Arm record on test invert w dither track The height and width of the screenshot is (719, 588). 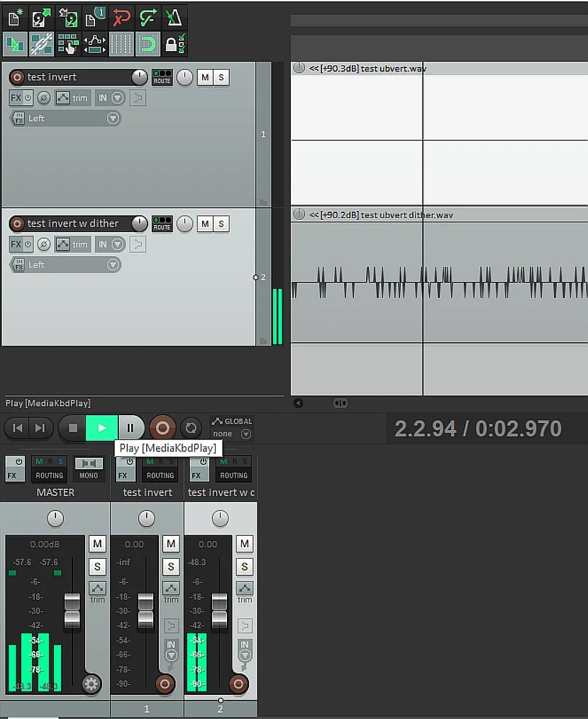pos(17,224)
